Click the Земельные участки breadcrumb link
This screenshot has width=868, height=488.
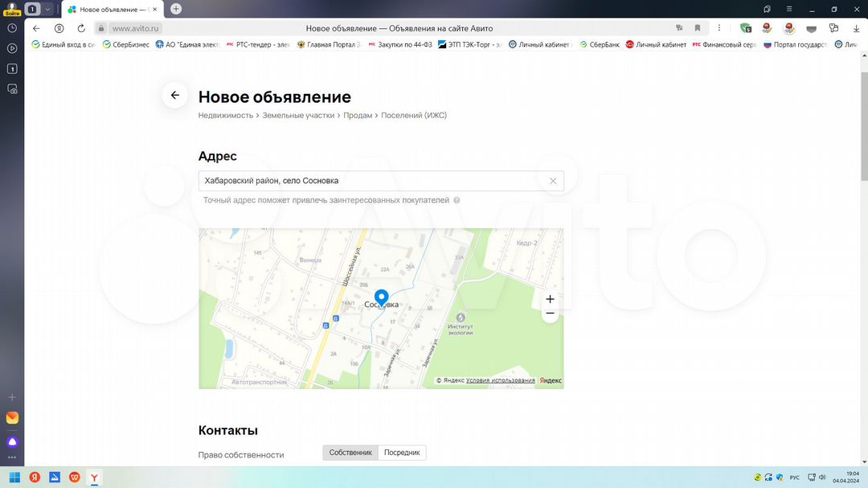coord(297,116)
